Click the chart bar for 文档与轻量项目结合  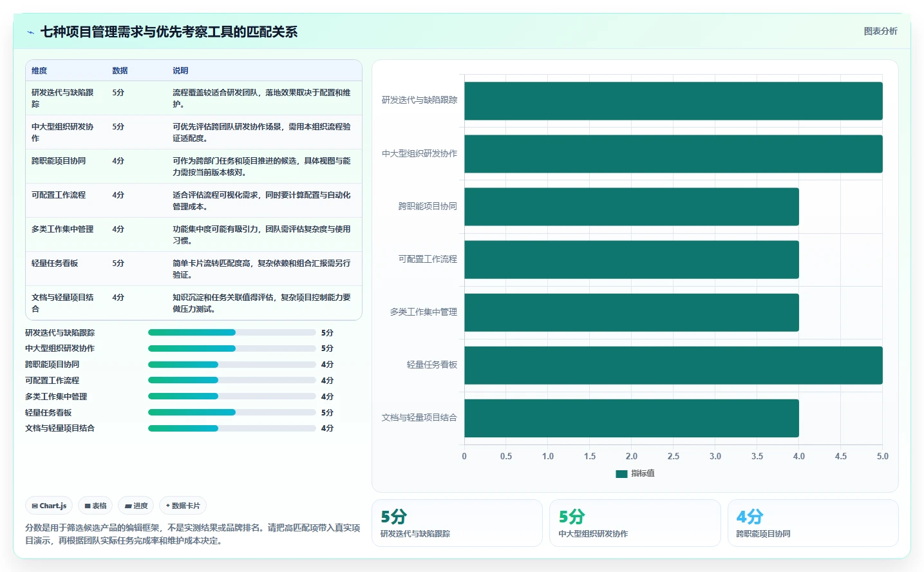632,418
